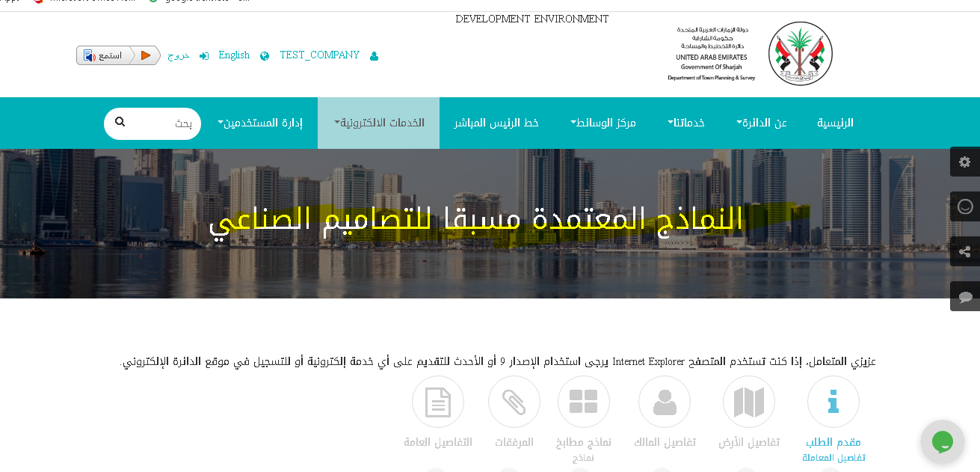
Task: Expand the مركز الوسائط dropdown menu
Action: click(x=603, y=123)
